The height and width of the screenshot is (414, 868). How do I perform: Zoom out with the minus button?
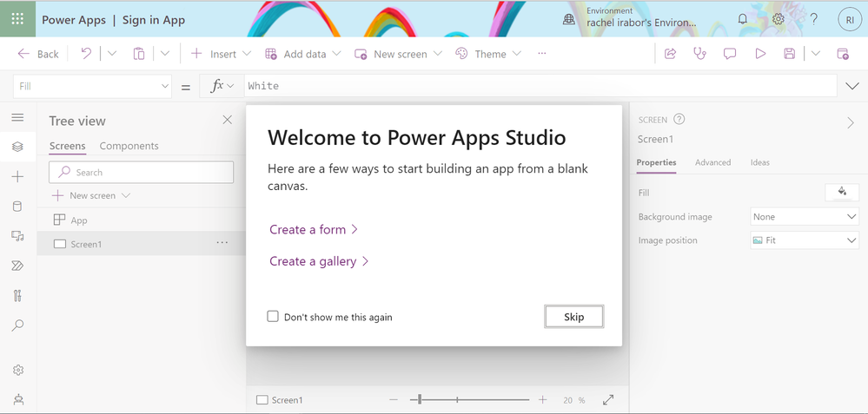(x=394, y=399)
